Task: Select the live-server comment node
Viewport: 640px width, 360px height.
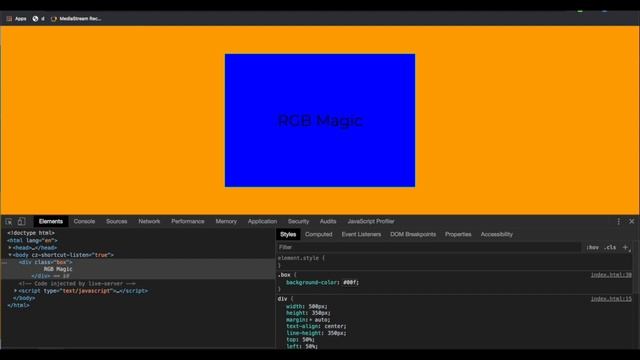Action: pyautogui.click(x=77, y=284)
